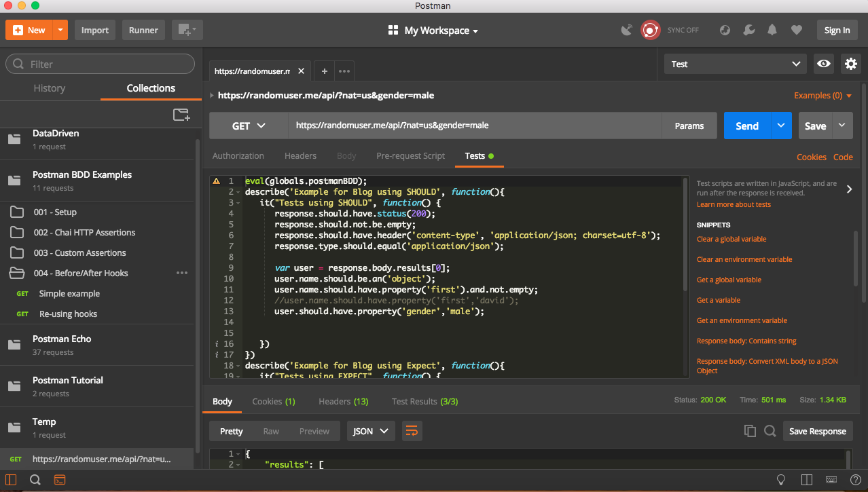
Task: Open the Save button dropdown arrow
Action: pos(842,126)
